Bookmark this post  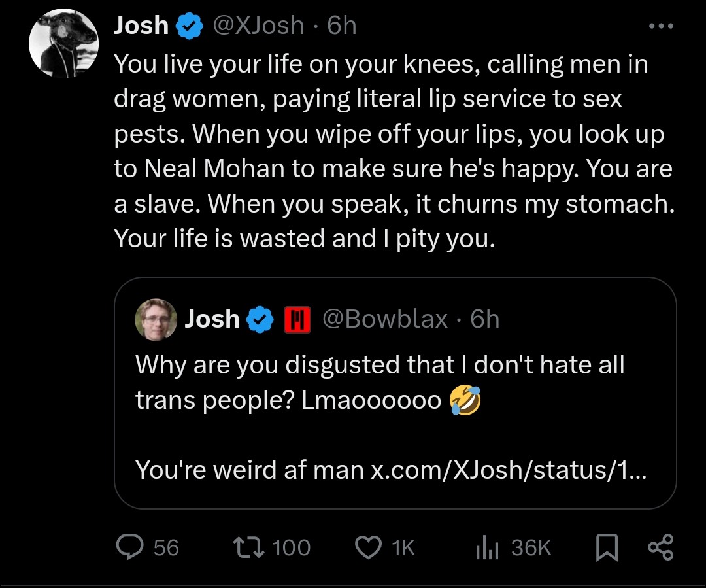607,548
